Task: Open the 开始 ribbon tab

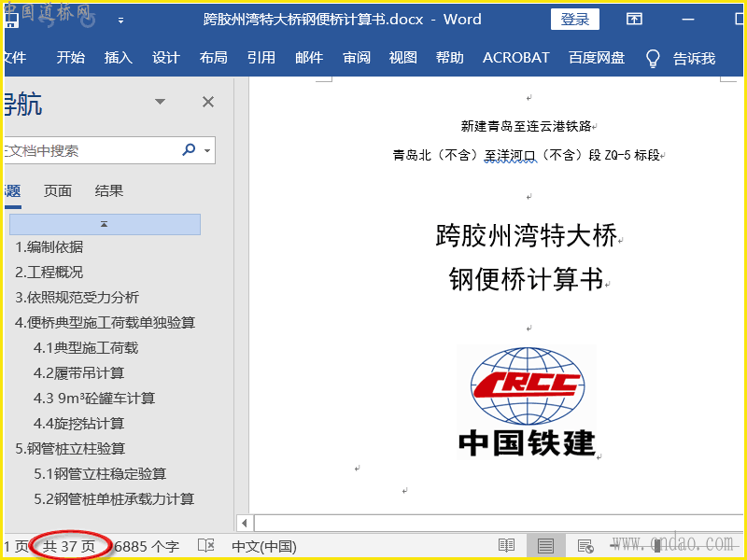Action: click(71, 58)
